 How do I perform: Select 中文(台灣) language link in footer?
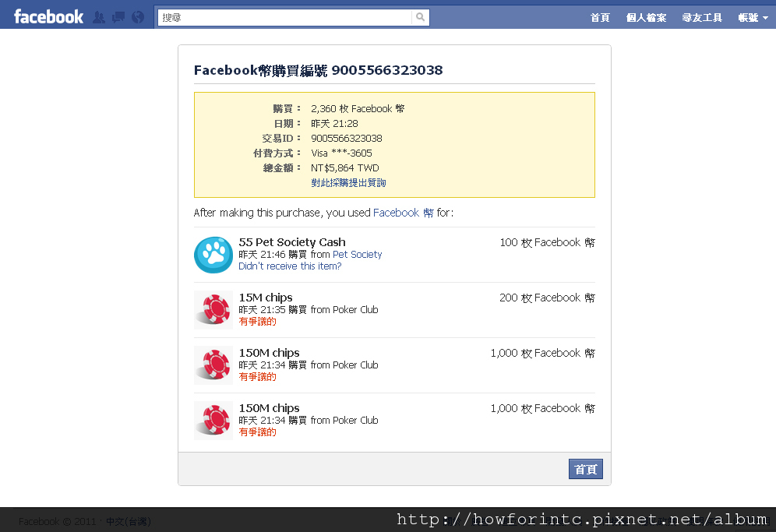[129, 521]
